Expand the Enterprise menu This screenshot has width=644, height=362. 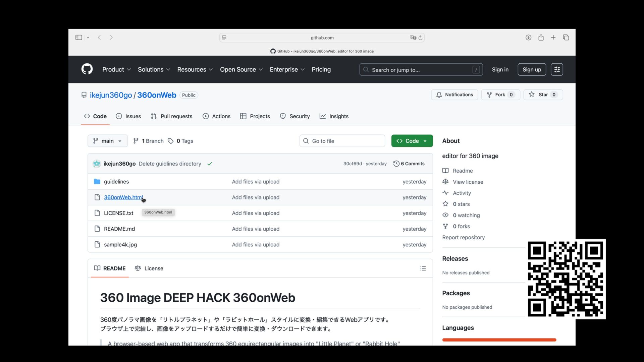(287, 69)
